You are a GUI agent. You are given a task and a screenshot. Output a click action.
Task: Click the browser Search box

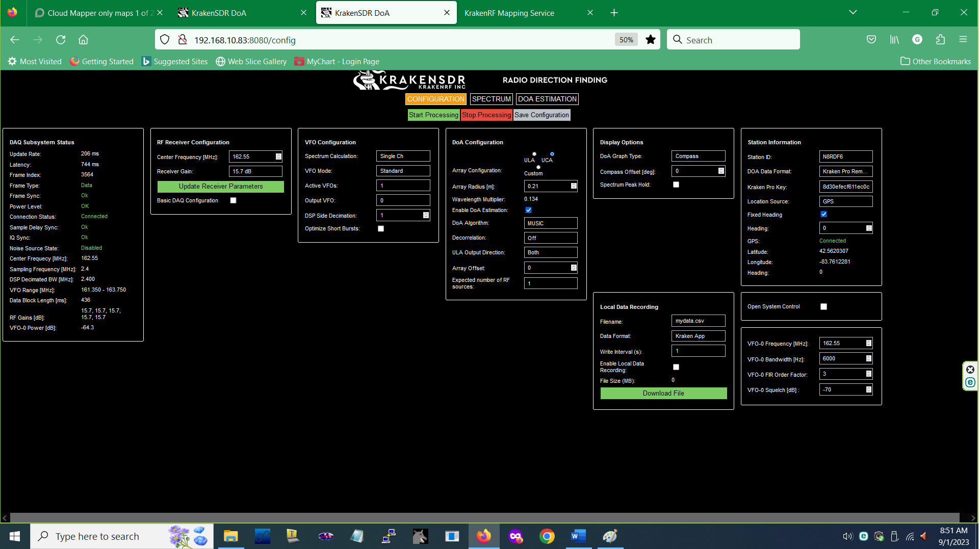coord(733,40)
